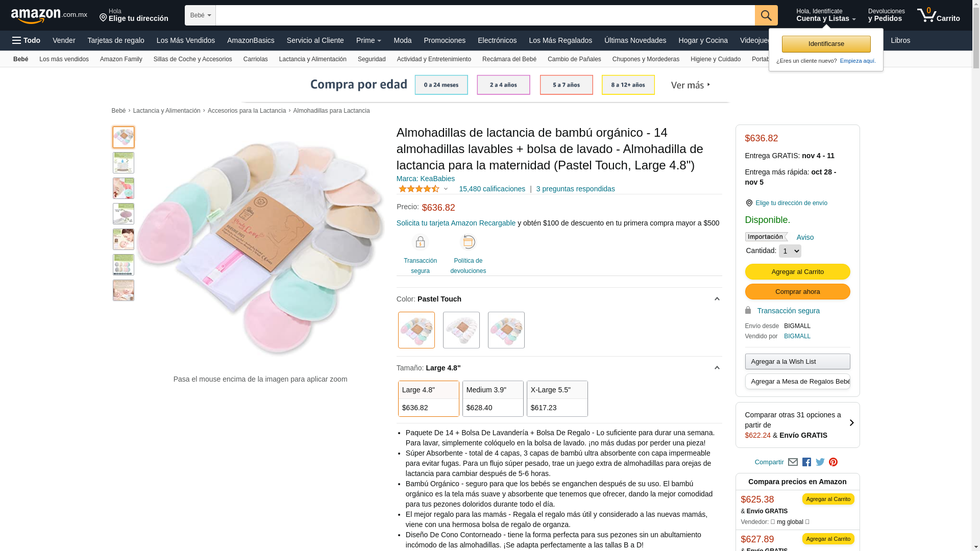The width and height of the screenshot is (980, 551).
Task: Click in the Amazon search text field
Action: pyautogui.click(x=485, y=15)
